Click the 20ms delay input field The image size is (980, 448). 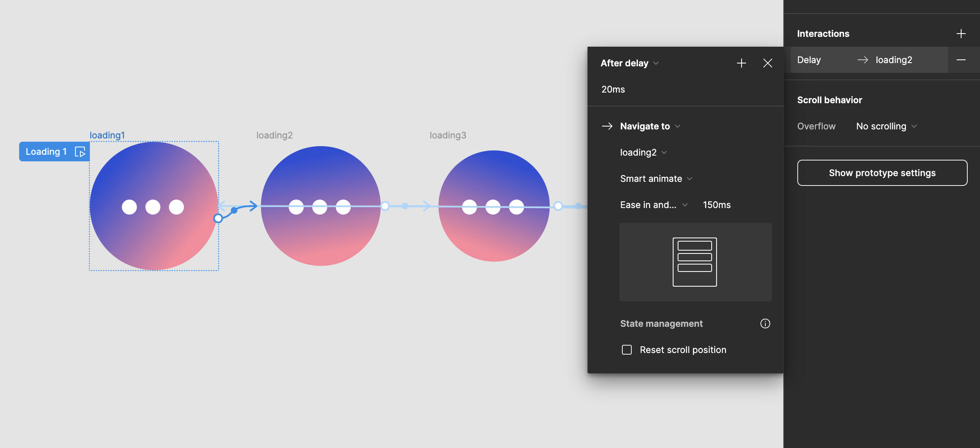tap(613, 89)
